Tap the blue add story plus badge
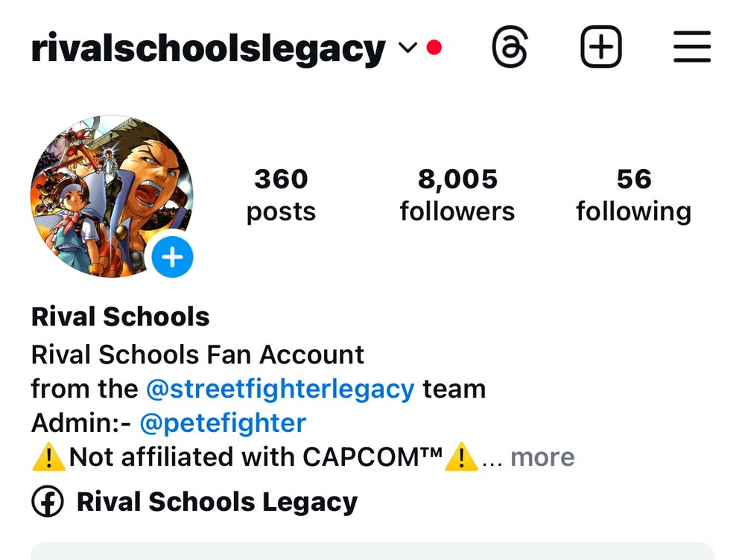Screen dimensions: 745x560 (x=172, y=256)
